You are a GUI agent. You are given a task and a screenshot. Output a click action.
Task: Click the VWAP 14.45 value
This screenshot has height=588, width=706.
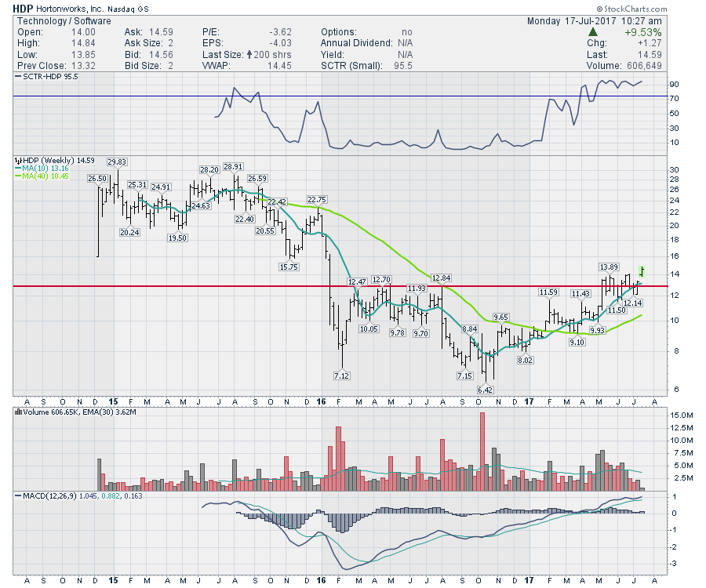click(279, 66)
